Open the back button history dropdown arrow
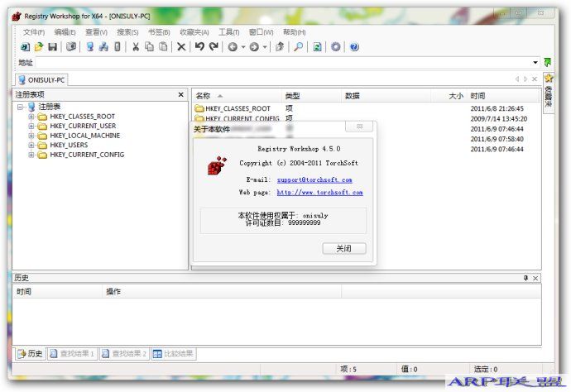The height and width of the screenshot is (392, 571). [x=243, y=47]
